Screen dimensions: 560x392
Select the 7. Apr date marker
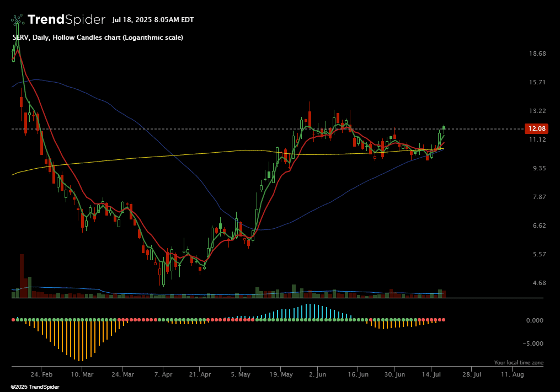click(164, 374)
